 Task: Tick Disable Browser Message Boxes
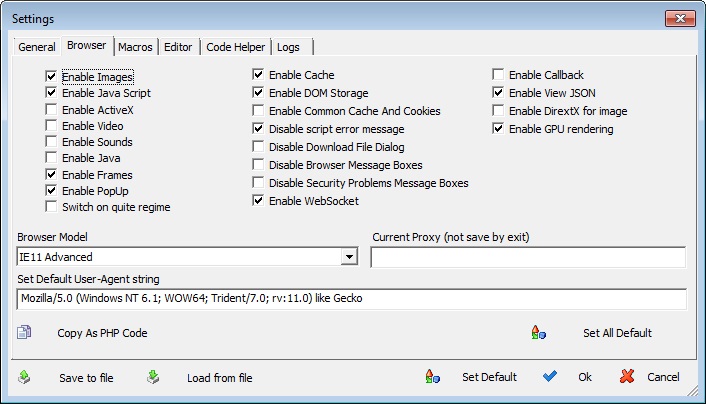pyautogui.click(x=258, y=164)
